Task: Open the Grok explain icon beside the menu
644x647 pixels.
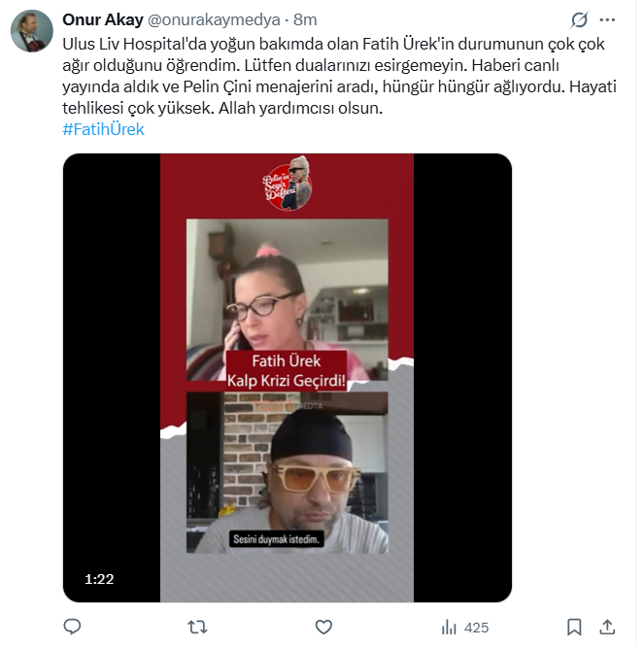Action: pos(579,19)
